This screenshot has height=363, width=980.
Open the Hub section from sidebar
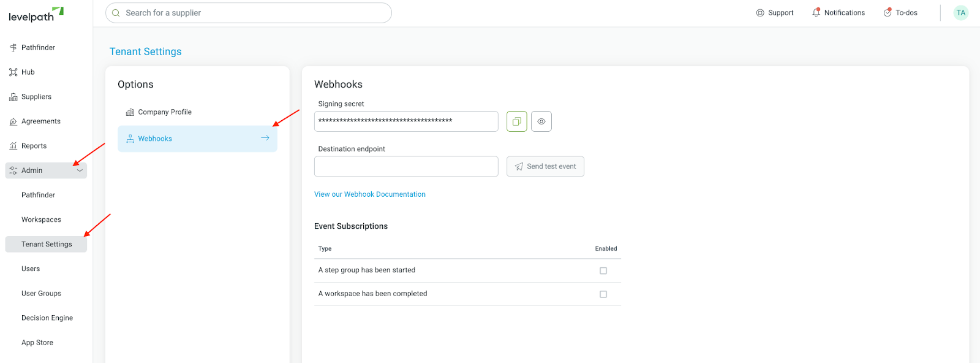[x=13, y=72]
